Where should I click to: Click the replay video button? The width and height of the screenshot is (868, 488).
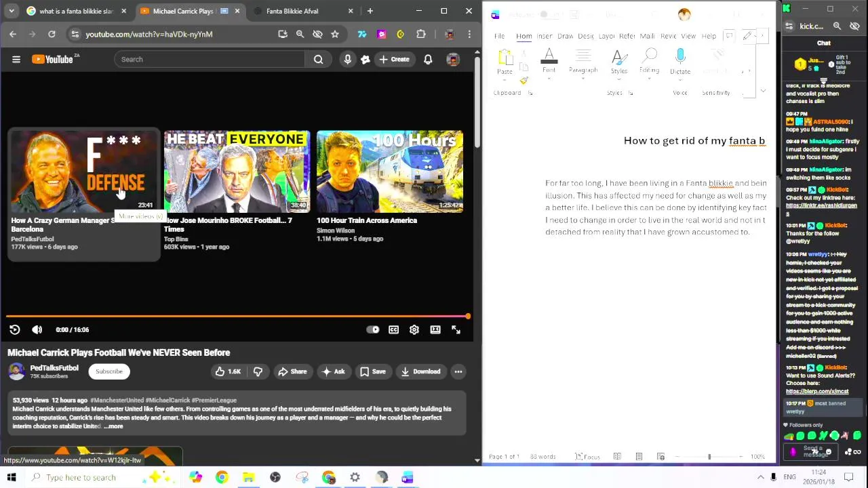[15, 329]
